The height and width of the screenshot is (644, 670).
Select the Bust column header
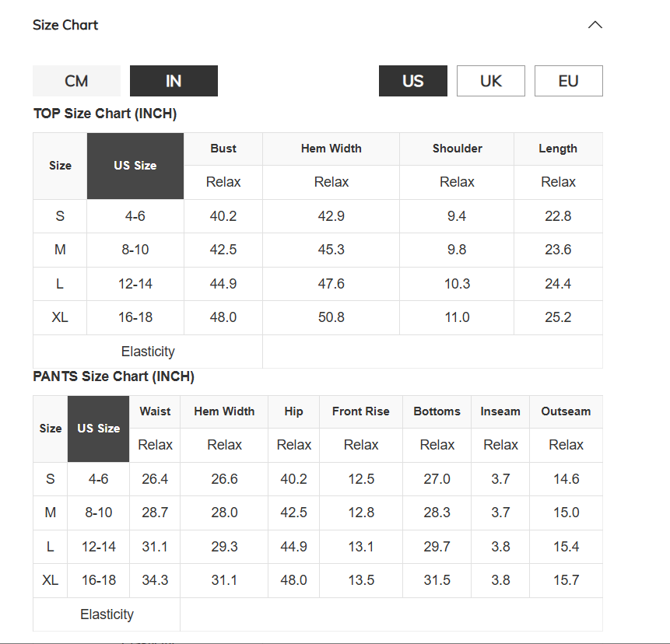point(223,149)
